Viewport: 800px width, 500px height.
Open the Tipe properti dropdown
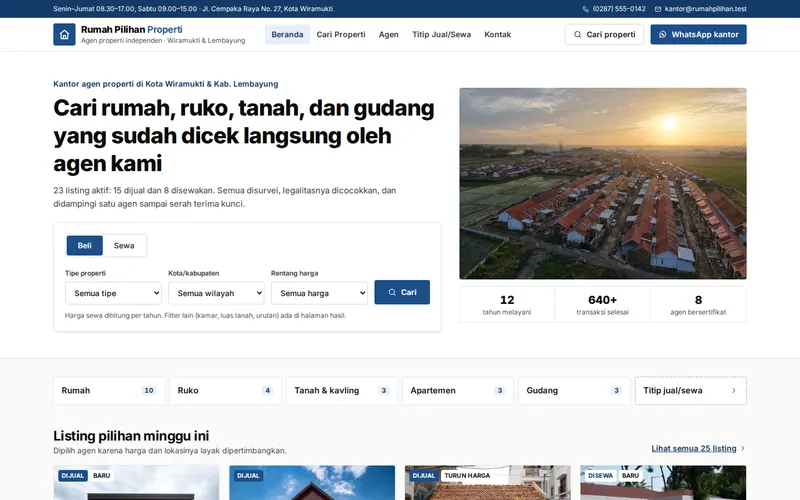pos(113,293)
